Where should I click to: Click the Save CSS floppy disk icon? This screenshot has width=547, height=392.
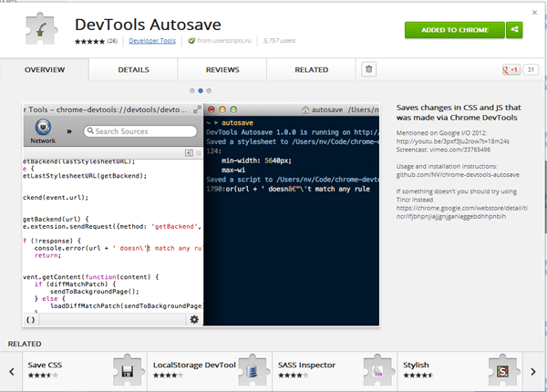[x=128, y=371]
